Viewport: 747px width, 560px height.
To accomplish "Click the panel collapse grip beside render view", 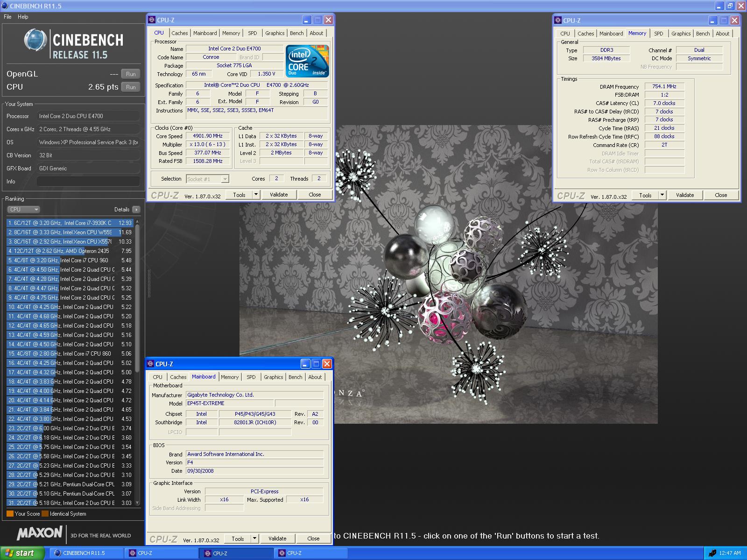I will pyautogui.click(x=149, y=284).
